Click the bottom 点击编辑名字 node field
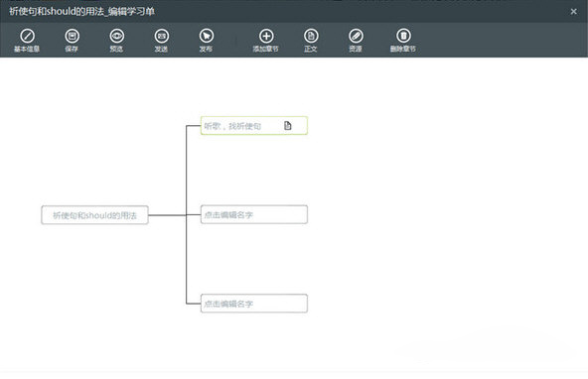This screenshot has width=588, height=379. 254,304
